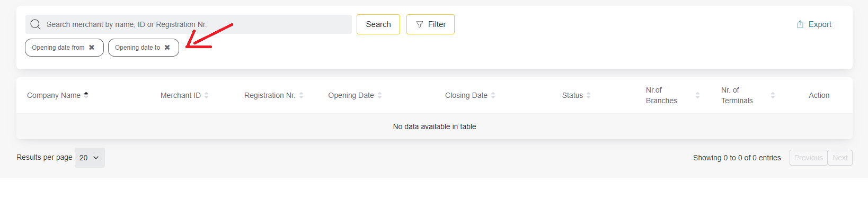
Task: Click the 'Opening date from' chip label
Action: pos(58,48)
